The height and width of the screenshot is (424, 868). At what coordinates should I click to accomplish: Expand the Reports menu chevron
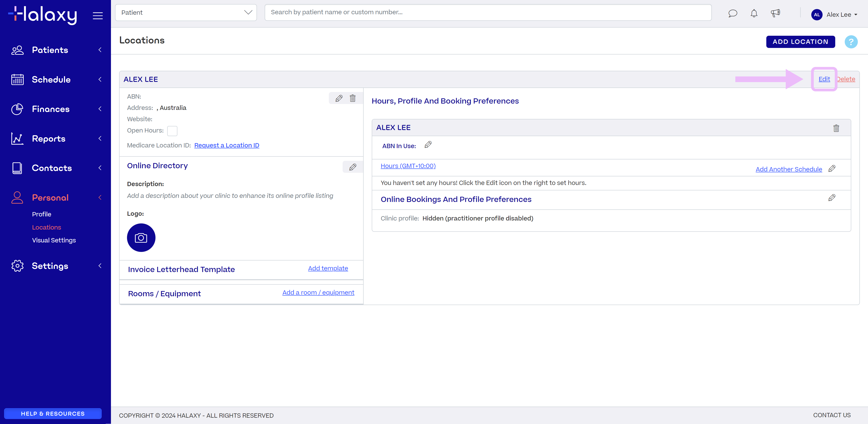click(x=100, y=138)
